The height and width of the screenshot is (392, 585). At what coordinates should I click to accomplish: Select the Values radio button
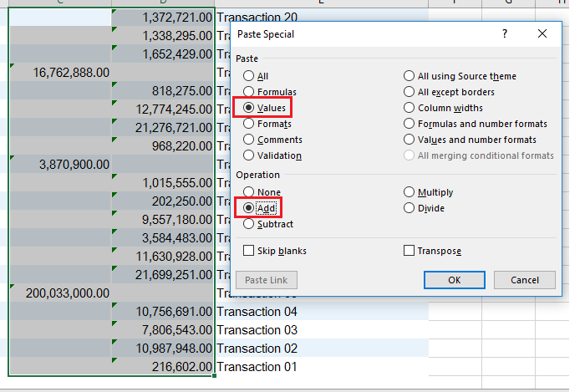(248, 109)
